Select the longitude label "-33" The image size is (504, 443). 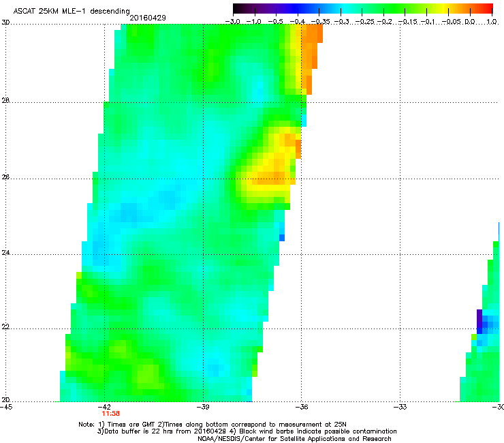coord(400,407)
